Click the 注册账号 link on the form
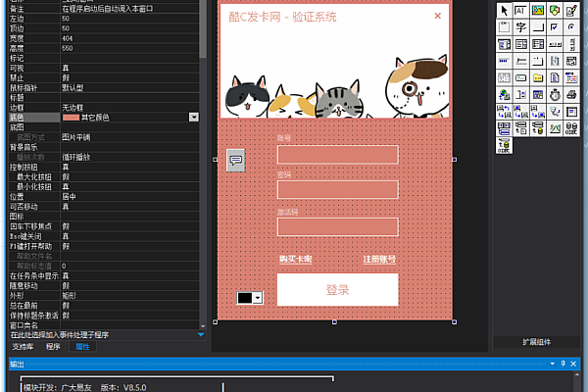The height and width of the screenshot is (392, 588). [379, 259]
